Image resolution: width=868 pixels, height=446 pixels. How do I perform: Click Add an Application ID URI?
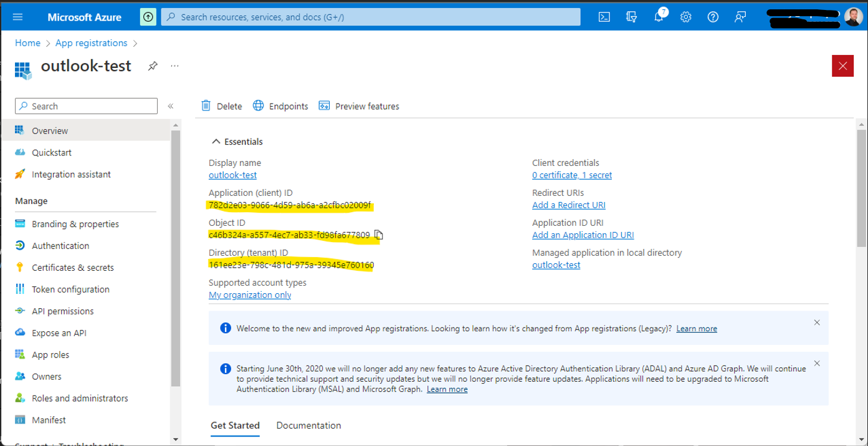(583, 235)
